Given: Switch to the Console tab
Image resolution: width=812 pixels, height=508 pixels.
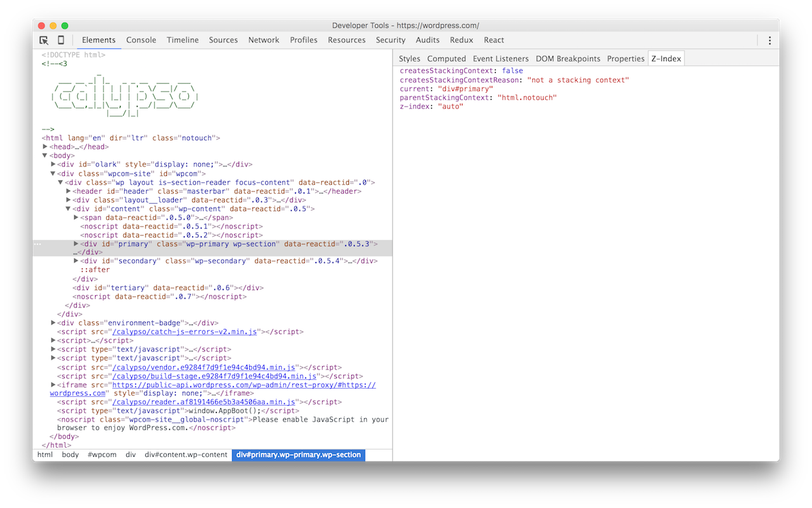Looking at the screenshot, I should click(141, 40).
